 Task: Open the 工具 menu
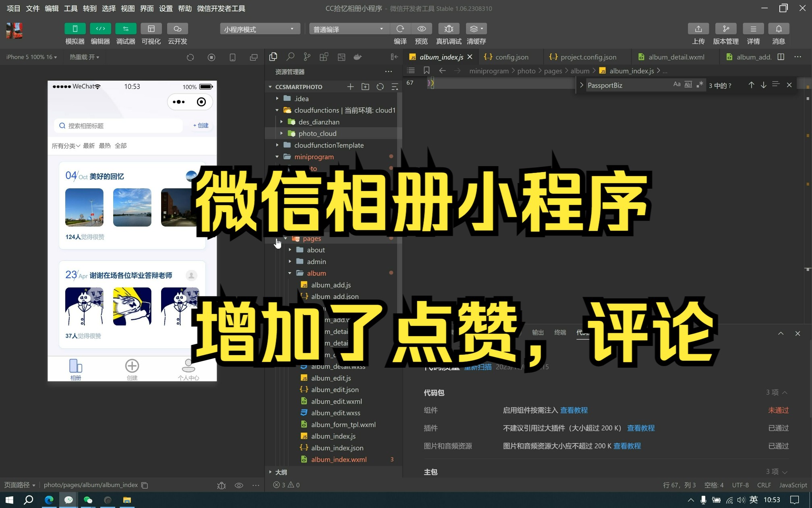70,8
